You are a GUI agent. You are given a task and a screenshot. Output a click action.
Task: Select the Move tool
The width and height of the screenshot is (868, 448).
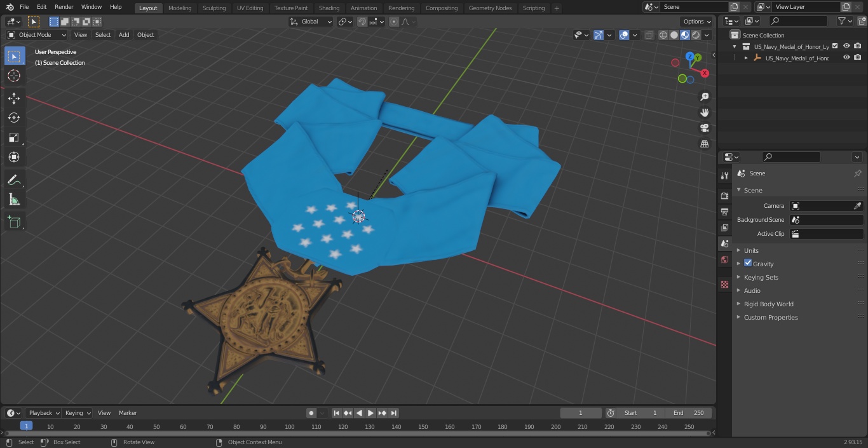tap(14, 98)
